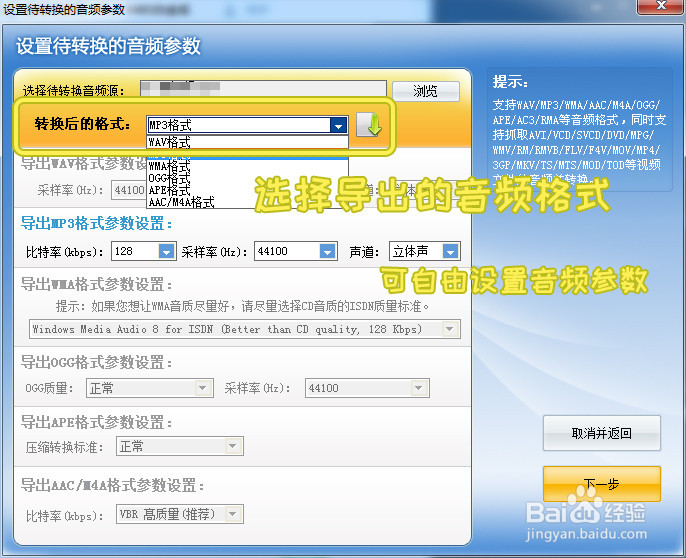686x558 pixels.
Task: Open the converted format dropdown arrow
Action: pyautogui.click(x=339, y=126)
